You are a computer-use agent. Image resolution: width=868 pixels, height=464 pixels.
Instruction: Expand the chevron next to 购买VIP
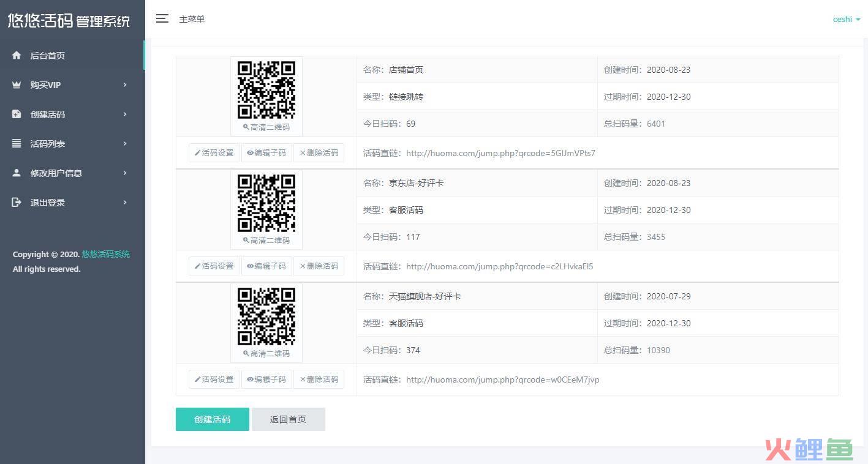click(x=125, y=84)
